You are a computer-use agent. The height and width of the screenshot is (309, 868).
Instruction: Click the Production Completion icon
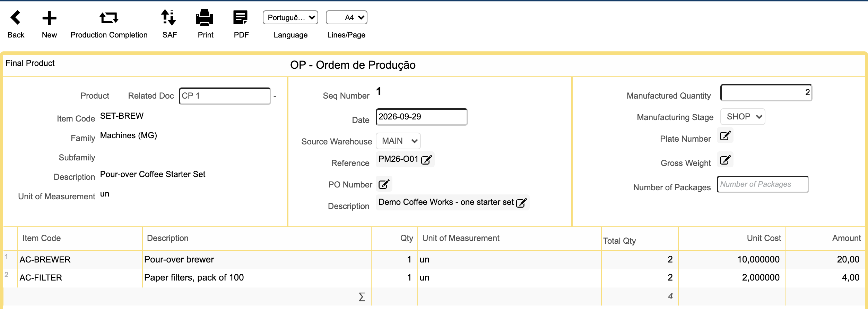[x=109, y=17]
